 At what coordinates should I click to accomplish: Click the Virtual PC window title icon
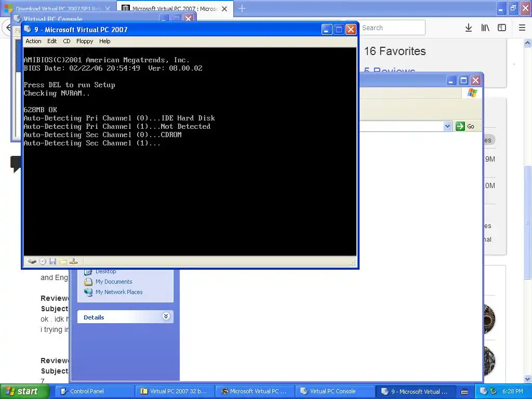[x=28, y=30]
